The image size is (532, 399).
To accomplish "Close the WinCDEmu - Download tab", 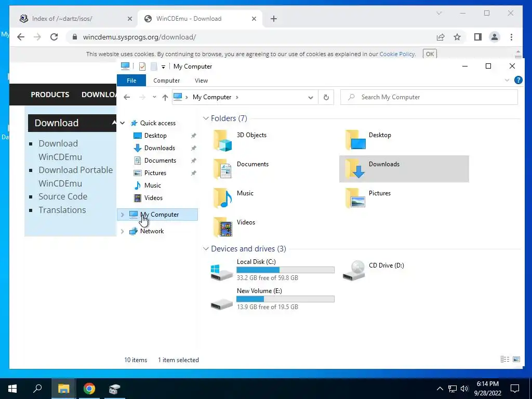I will tap(254, 19).
